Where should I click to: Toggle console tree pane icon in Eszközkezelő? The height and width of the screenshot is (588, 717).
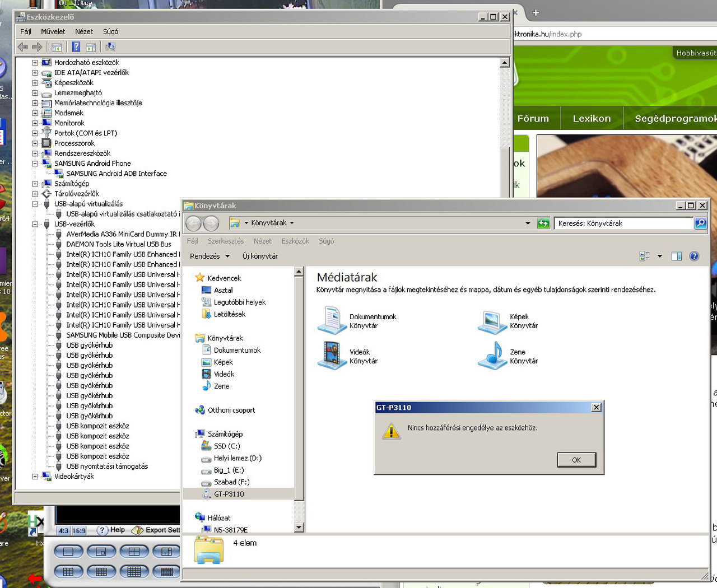tap(57, 47)
